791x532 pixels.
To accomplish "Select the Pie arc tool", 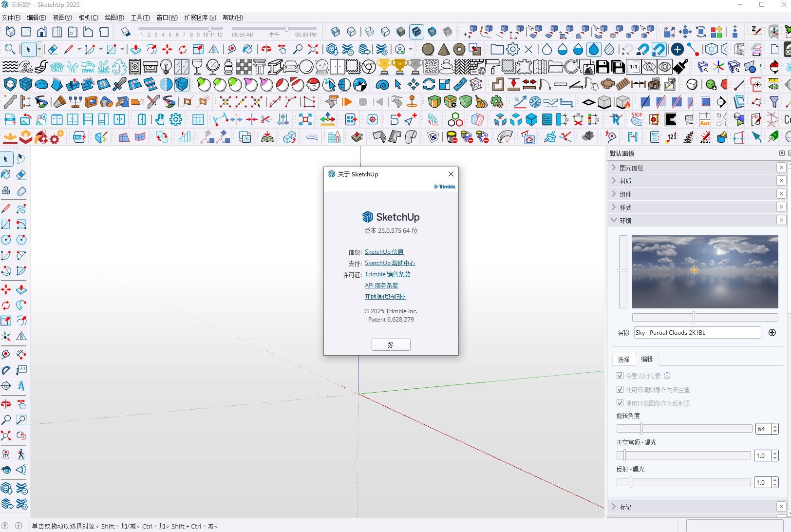I will coord(21,271).
